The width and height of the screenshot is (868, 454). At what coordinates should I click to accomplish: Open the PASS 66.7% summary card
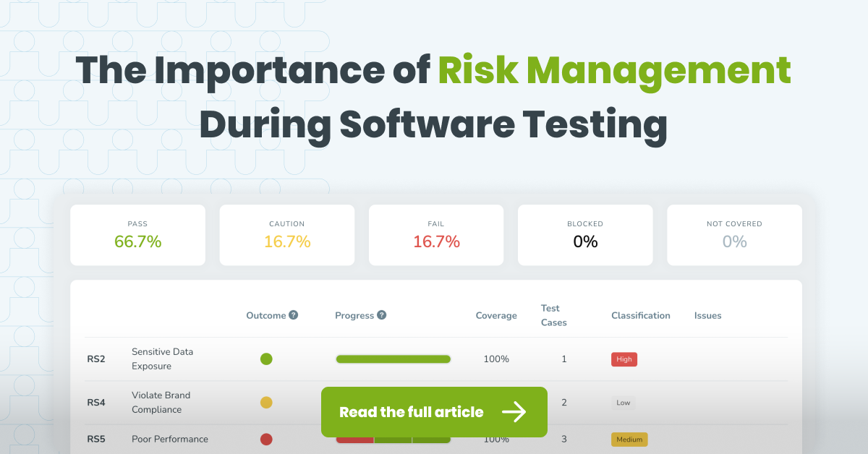click(x=137, y=234)
